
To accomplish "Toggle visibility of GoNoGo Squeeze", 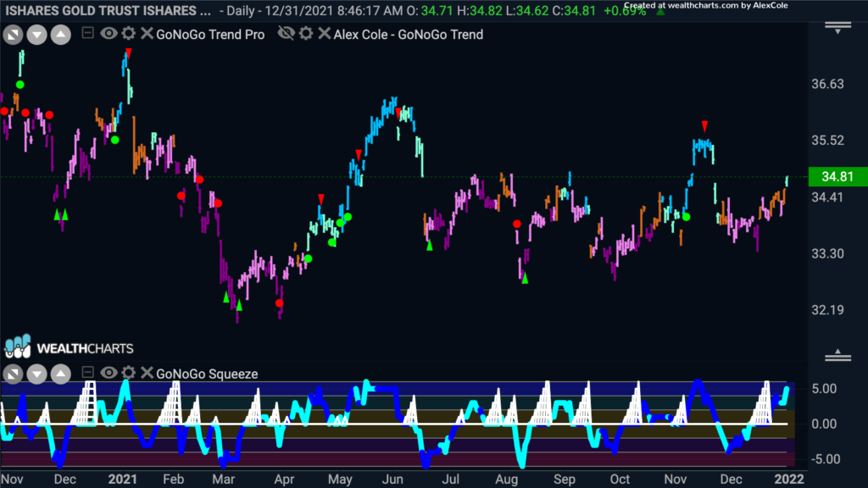I will 108,373.
